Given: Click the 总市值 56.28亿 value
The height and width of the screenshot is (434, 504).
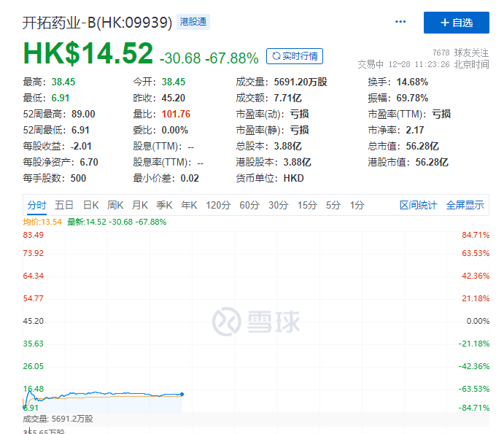Looking at the screenshot, I should pos(422,147).
